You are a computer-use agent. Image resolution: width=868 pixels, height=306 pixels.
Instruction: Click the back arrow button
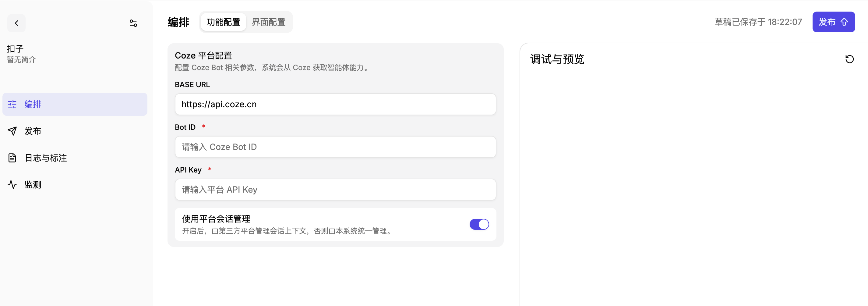pos(16,23)
